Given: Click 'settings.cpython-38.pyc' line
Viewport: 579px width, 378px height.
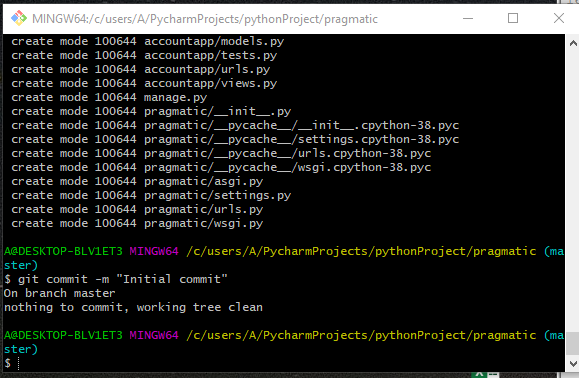Looking at the screenshot, I should pyautogui.click(x=235, y=140).
